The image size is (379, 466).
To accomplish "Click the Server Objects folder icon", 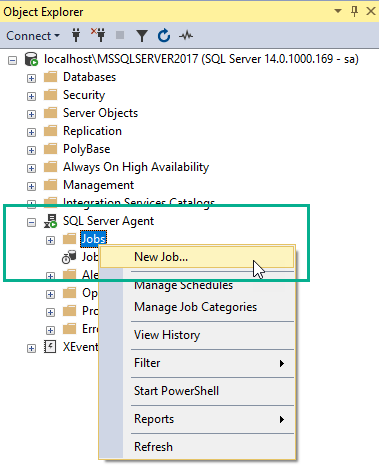I will pyautogui.click(x=51, y=113).
